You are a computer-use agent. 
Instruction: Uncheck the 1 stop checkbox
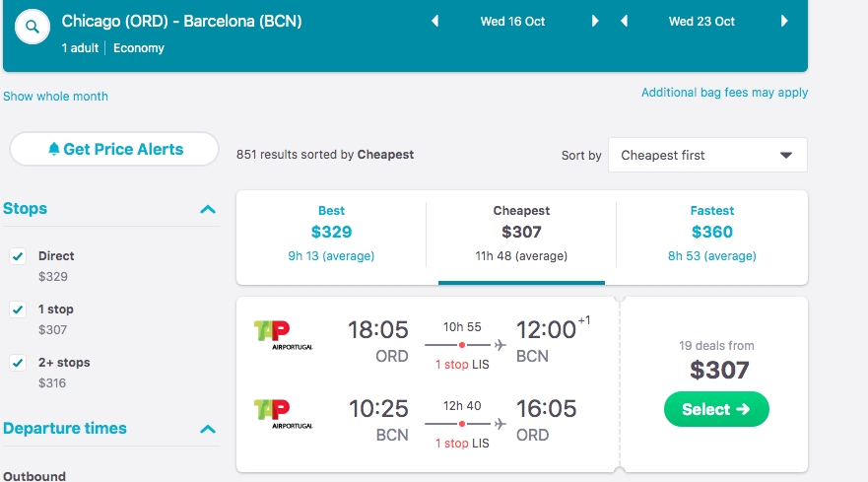tap(18, 310)
